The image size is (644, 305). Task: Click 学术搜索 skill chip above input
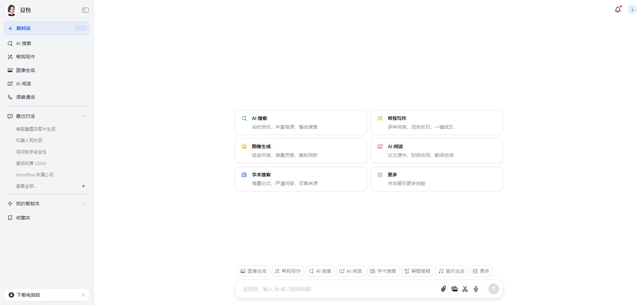383,271
